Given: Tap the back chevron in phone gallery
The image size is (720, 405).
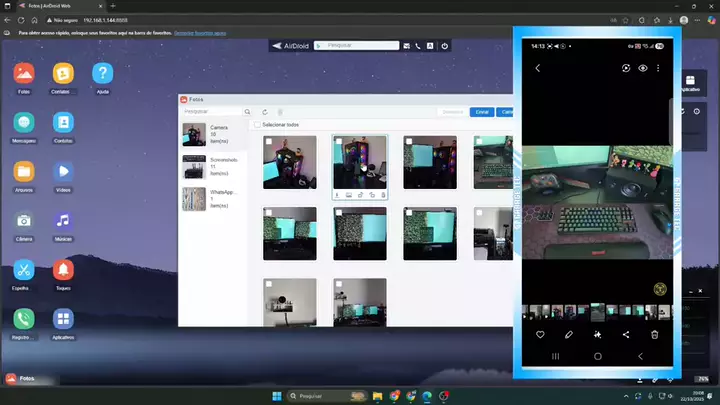Looking at the screenshot, I should (537, 68).
